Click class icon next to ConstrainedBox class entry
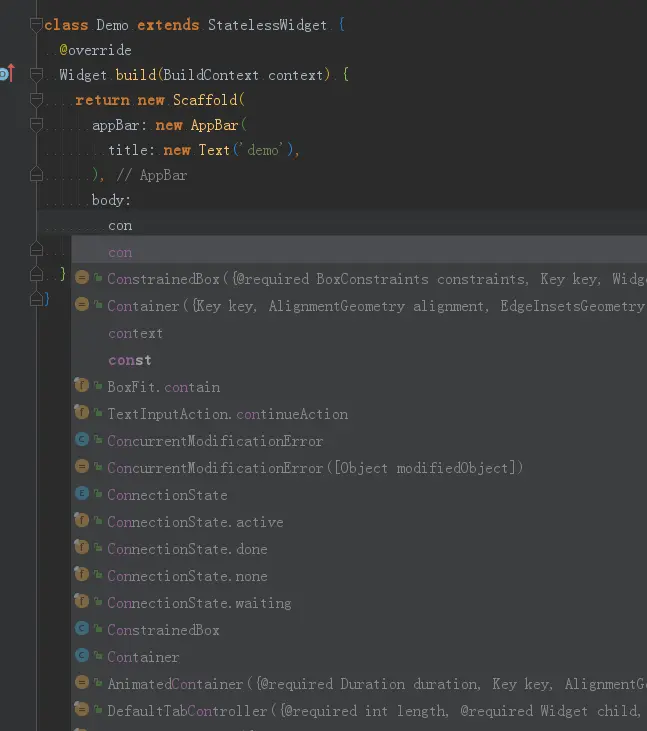 (x=82, y=628)
